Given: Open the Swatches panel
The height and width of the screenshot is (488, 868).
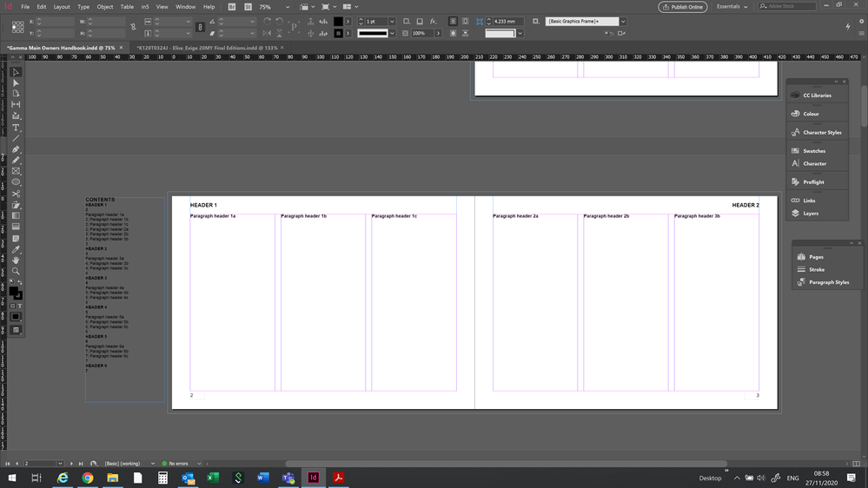Looking at the screenshot, I should (x=814, y=150).
